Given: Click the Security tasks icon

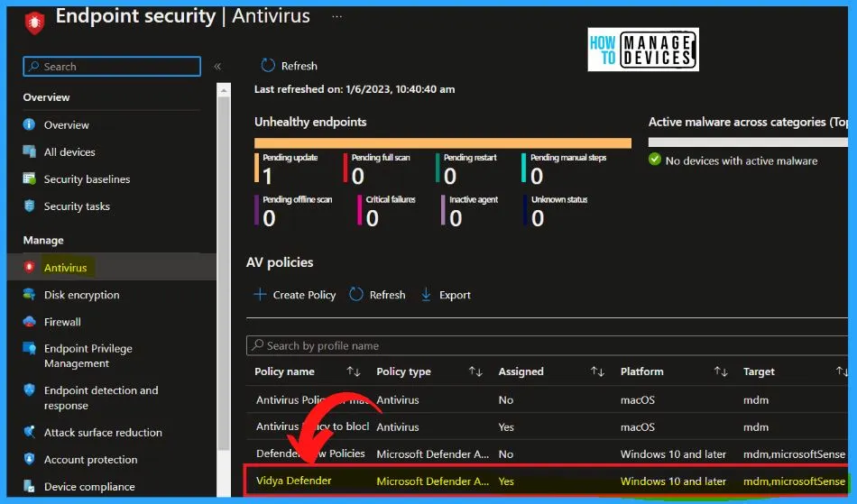Looking at the screenshot, I should coord(29,206).
